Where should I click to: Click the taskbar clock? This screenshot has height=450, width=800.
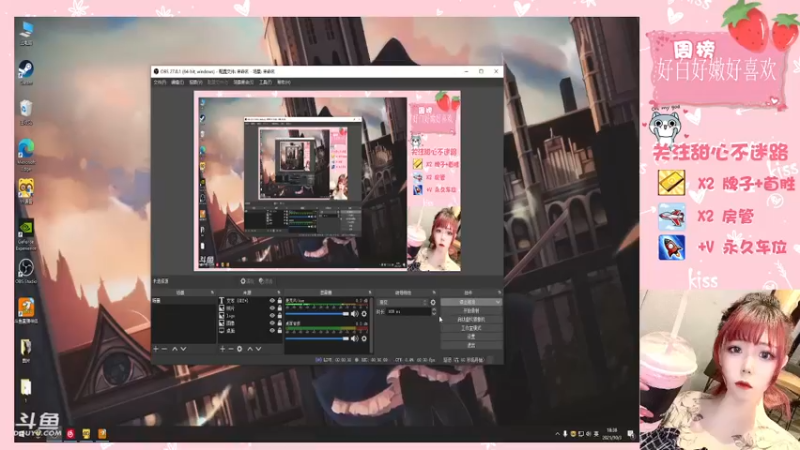pyautogui.click(x=612, y=434)
